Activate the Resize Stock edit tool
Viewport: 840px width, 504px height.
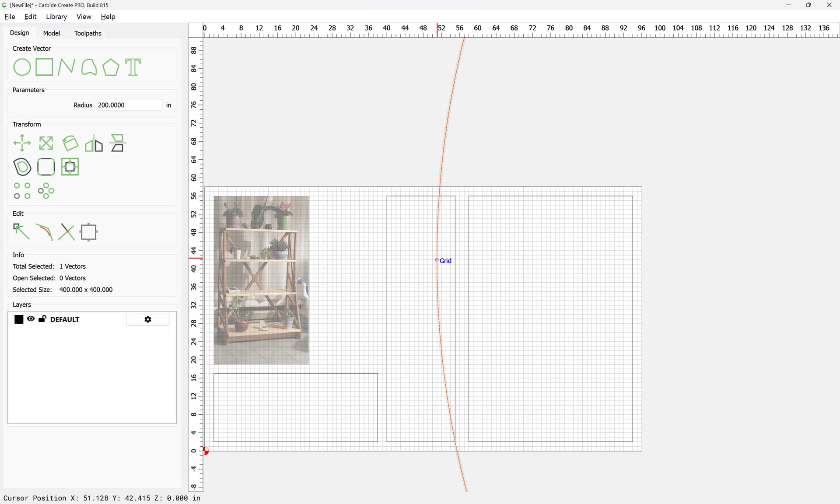(89, 232)
